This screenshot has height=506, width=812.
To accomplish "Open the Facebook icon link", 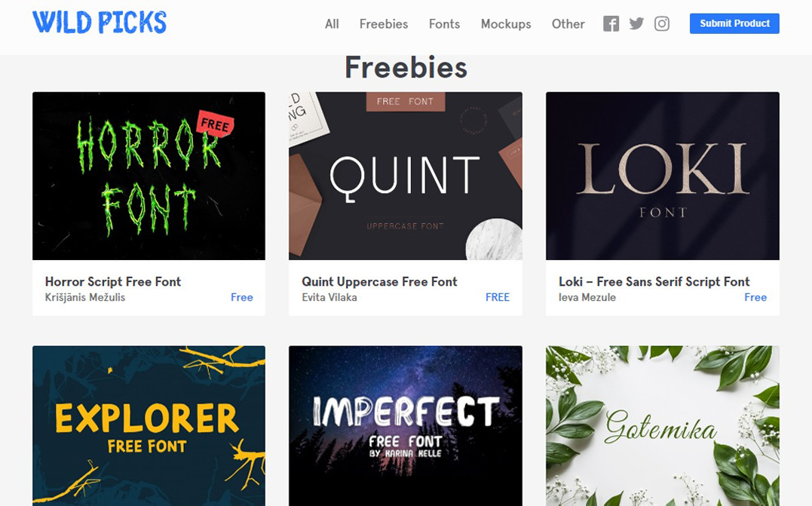I will coord(611,24).
